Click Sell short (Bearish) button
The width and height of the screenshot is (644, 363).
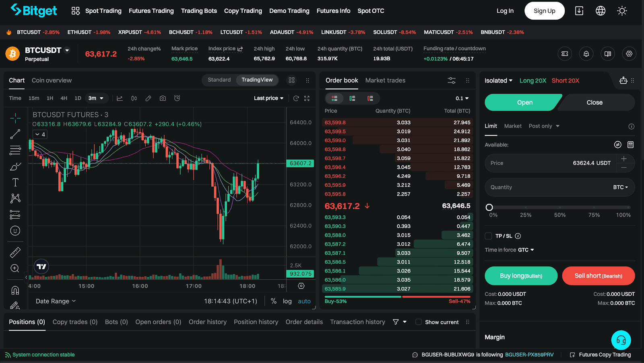[598, 276]
